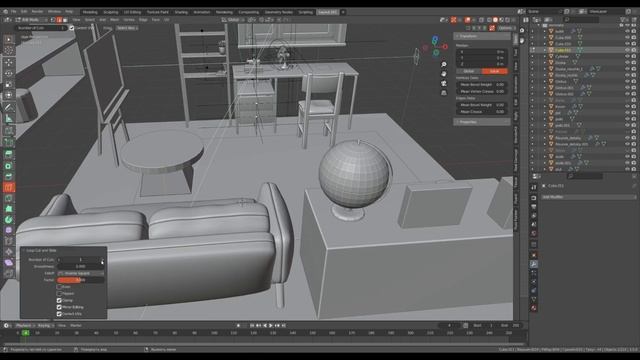The height and width of the screenshot is (360, 640).
Task: Open the Add Modifier dropdown
Action: (588, 197)
